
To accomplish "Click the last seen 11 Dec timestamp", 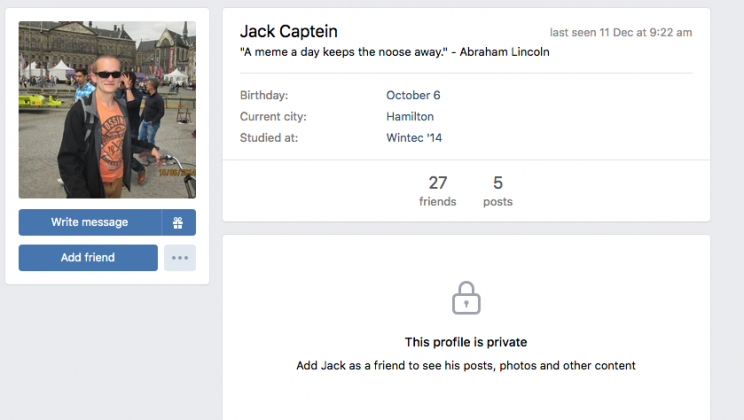I will (621, 33).
